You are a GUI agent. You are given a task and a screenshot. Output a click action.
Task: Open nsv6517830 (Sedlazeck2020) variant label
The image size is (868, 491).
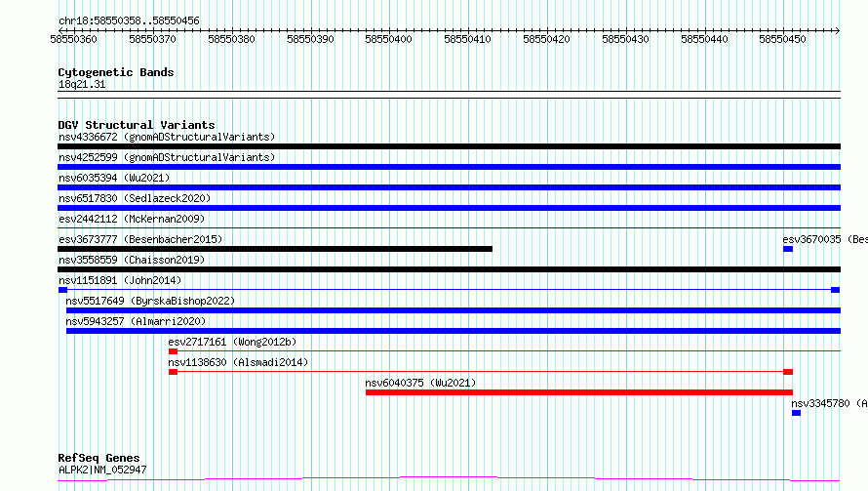[135, 198]
